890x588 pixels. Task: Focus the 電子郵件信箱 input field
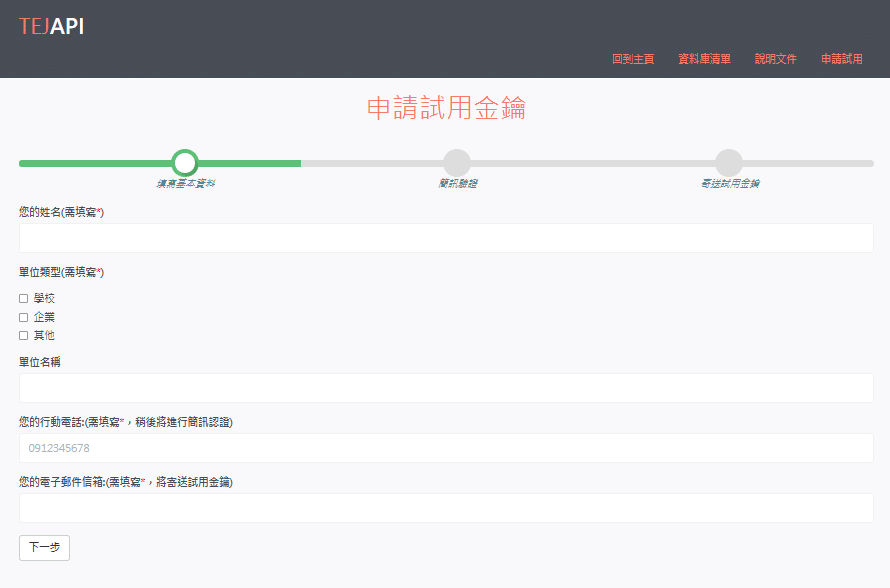(x=446, y=508)
